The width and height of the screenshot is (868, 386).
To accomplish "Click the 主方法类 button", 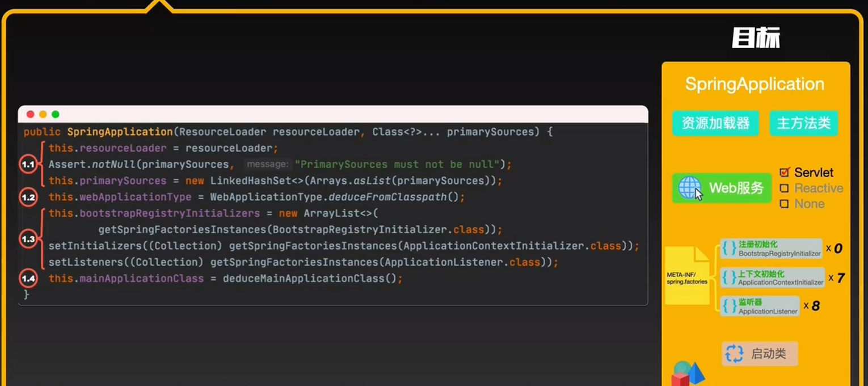I will [803, 123].
